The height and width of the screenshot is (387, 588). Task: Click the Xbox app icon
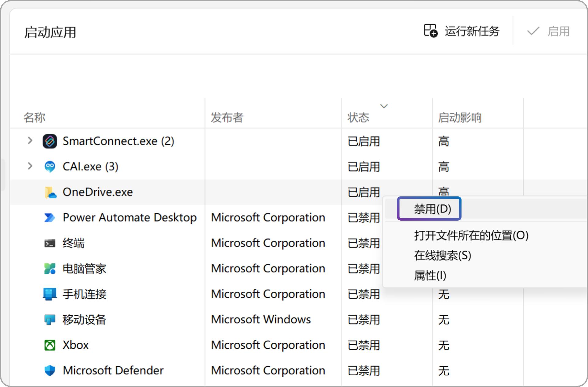click(50, 345)
